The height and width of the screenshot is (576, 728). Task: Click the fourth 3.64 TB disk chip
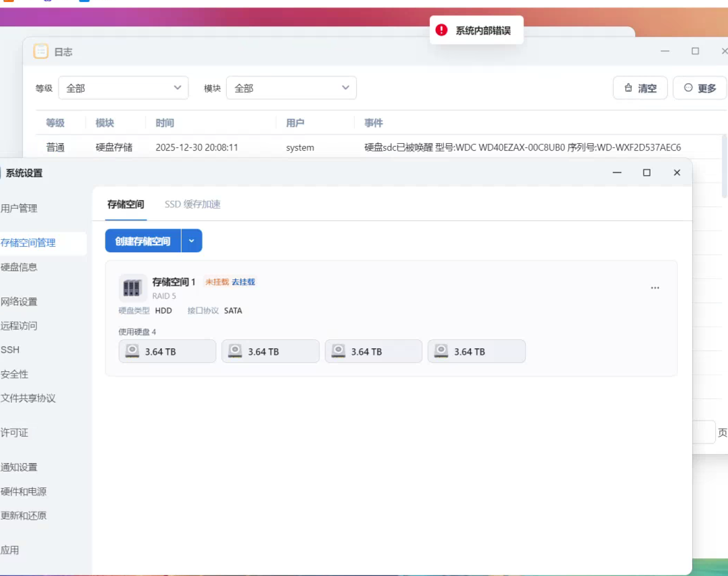coord(476,351)
